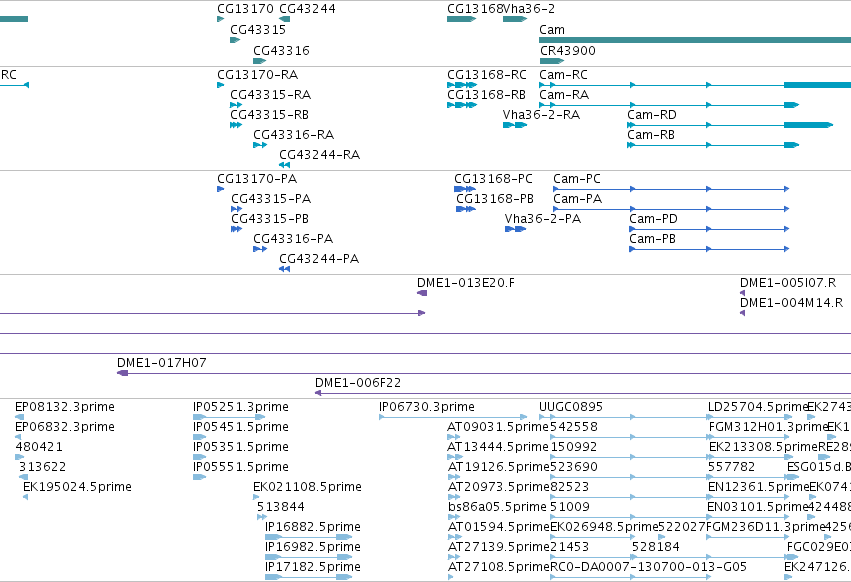Click the CR43900 gene feature
Screen dimensions: 851x582
(x=552, y=61)
